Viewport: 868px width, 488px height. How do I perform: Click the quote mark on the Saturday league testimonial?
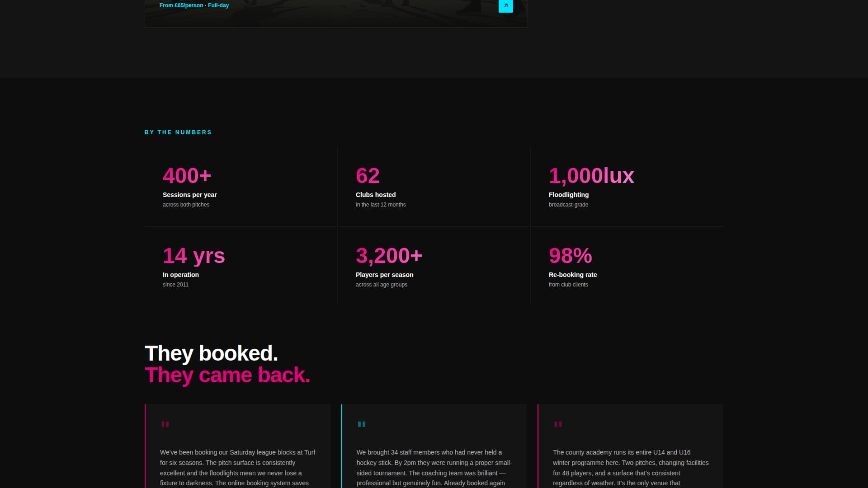(165, 424)
